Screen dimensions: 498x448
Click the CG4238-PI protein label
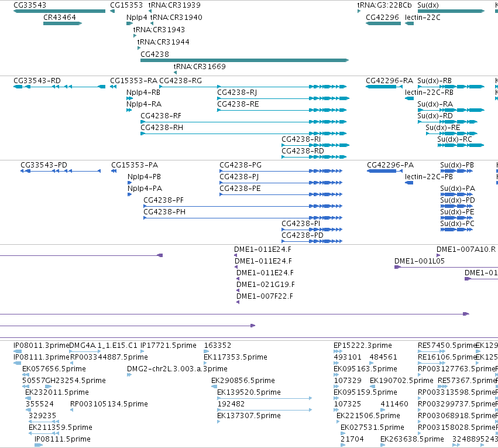pos(301,224)
